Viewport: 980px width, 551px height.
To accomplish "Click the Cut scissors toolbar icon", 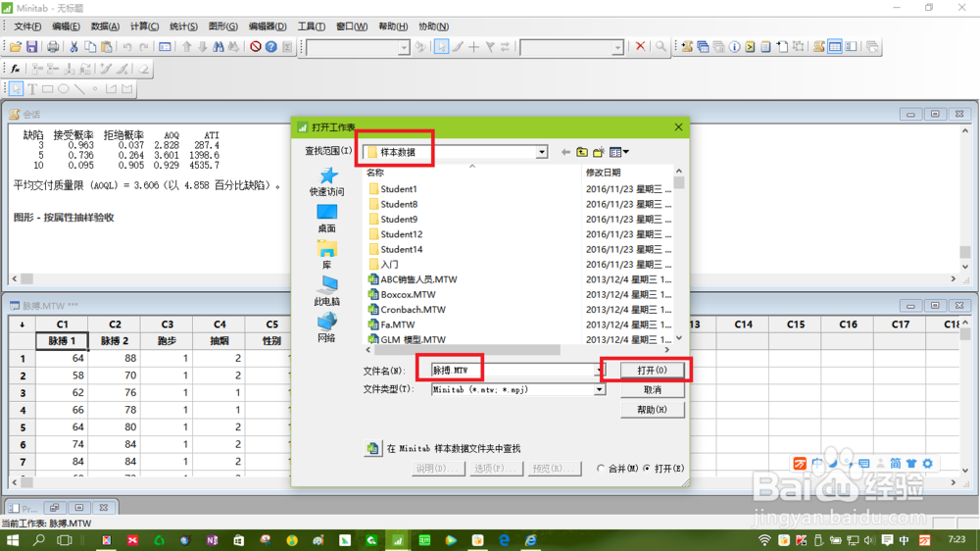I will click(x=73, y=47).
